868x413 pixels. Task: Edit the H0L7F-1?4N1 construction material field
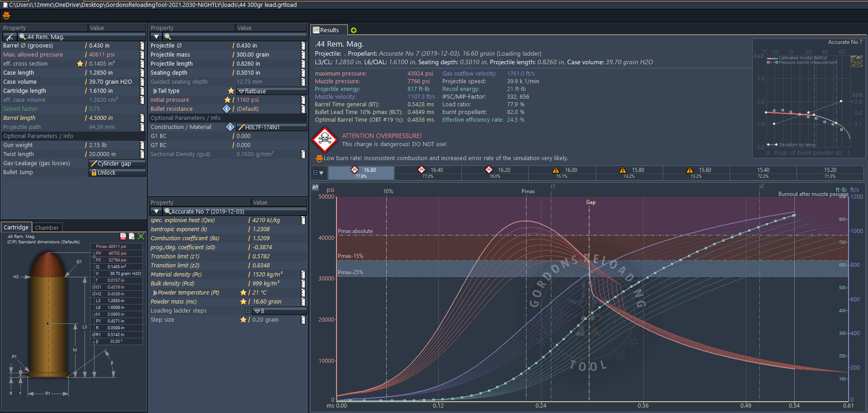pos(271,127)
